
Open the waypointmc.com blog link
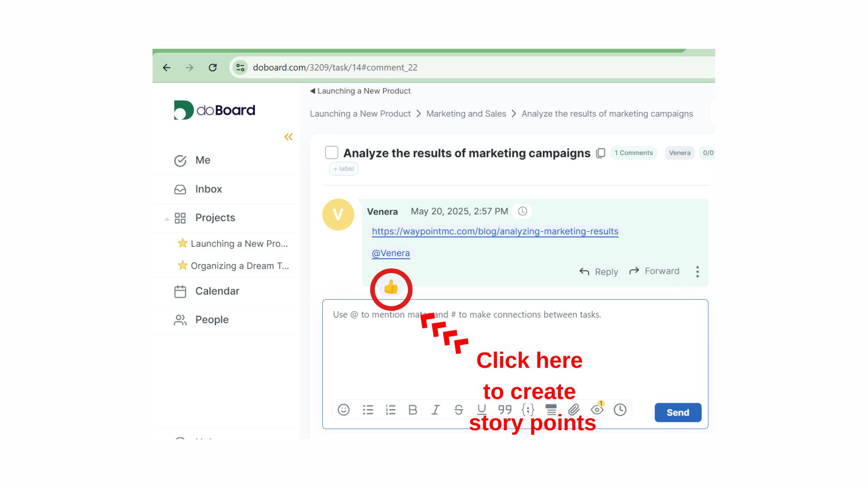tap(495, 231)
